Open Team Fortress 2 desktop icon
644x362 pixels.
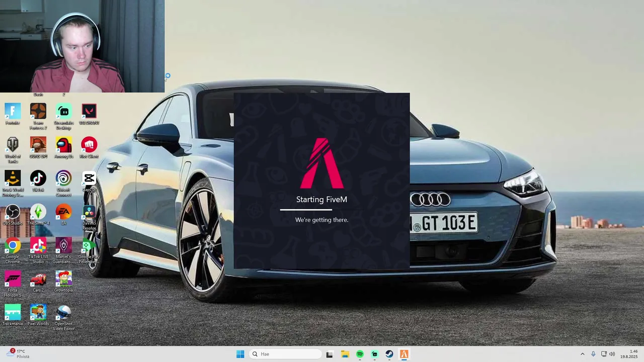[x=38, y=116]
